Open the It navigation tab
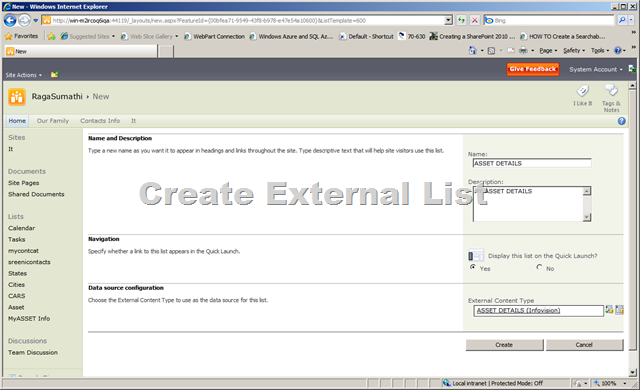 tap(133, 121)
